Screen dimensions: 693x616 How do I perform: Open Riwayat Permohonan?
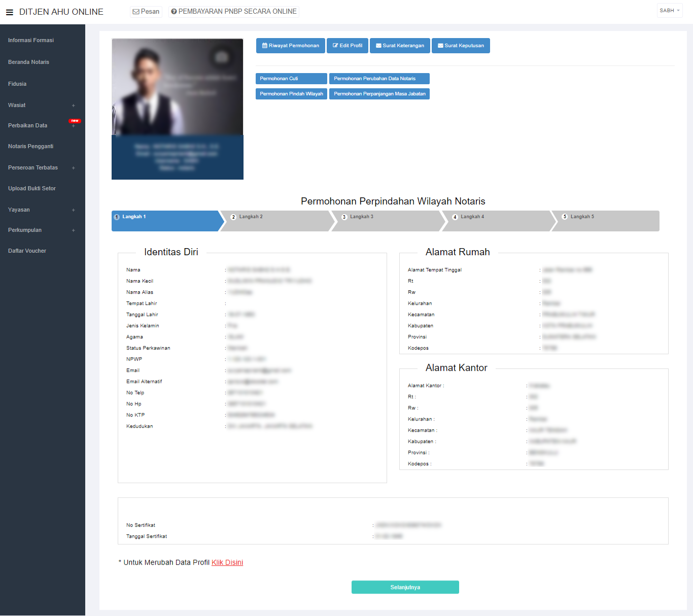coord(291,46)
